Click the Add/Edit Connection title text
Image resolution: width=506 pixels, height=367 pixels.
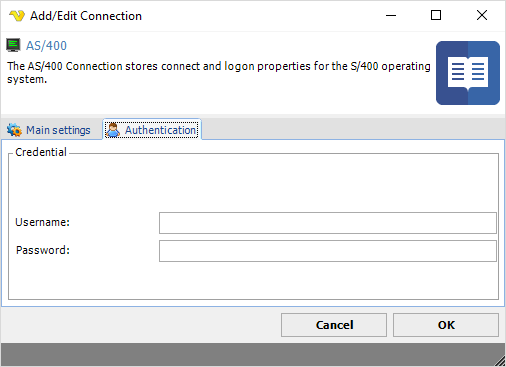(86, 16)
